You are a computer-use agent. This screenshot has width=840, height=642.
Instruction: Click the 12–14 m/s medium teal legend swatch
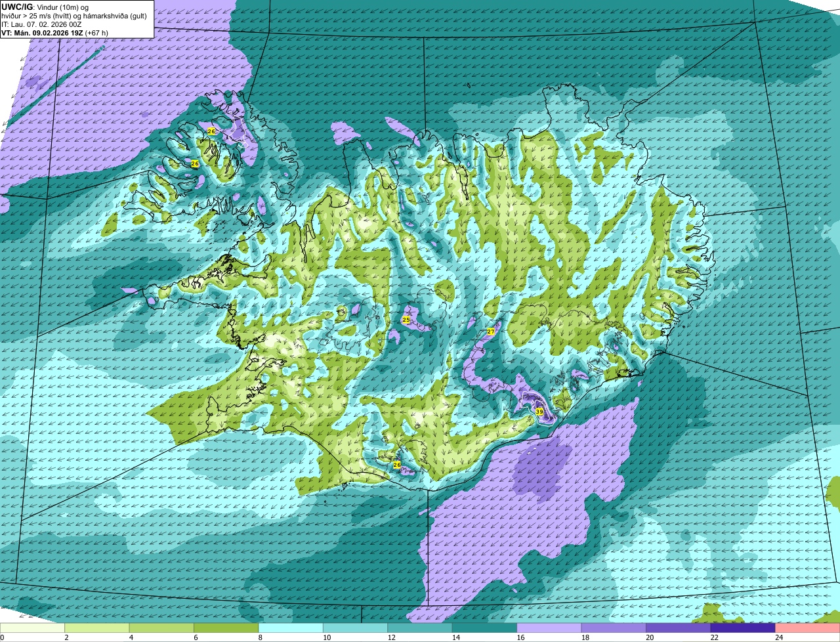pos(420,628)
